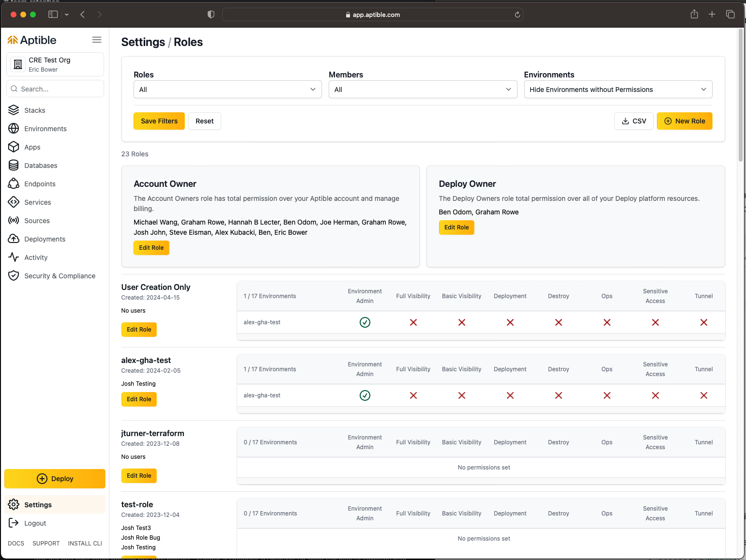Create a New Role
This screenshot has height=560, width=746.
coord(685,121)
